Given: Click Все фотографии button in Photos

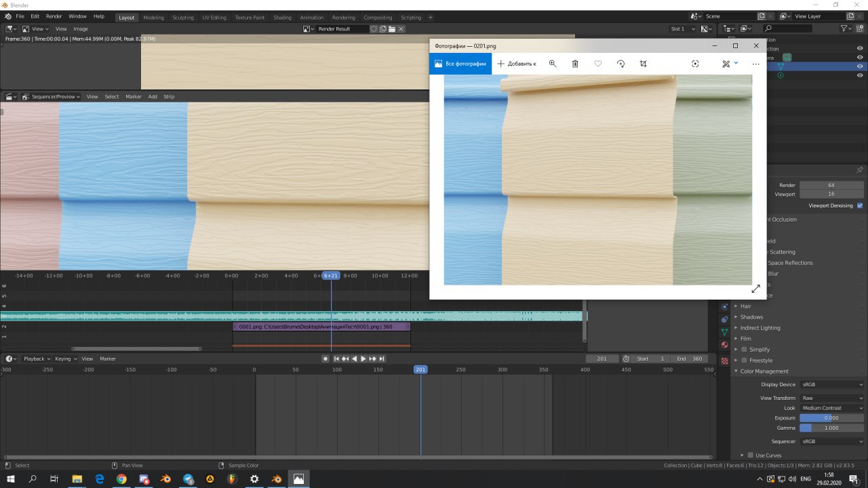Looking at the screenshot, I should click(x=460, y=64).
